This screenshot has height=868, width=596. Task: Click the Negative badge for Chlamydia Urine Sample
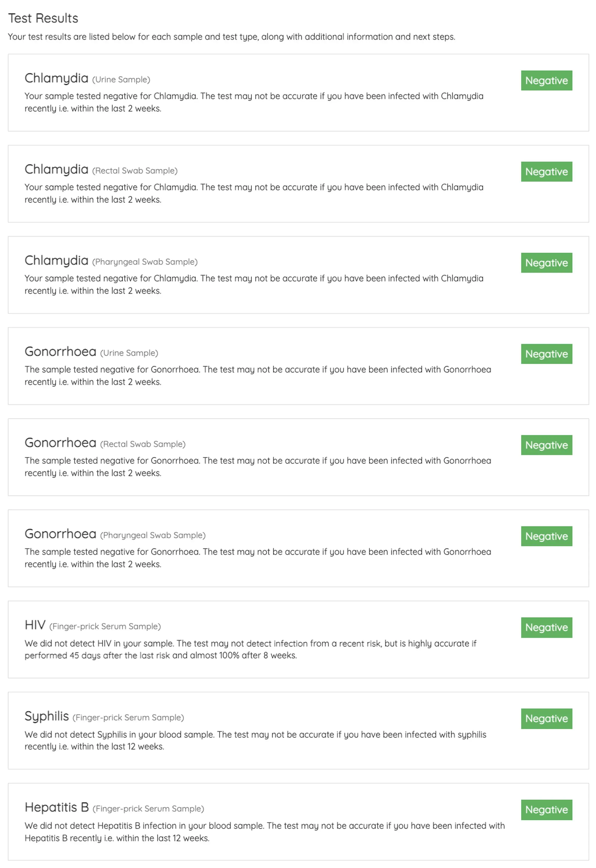pyautogui.click(x=546, y=80)
